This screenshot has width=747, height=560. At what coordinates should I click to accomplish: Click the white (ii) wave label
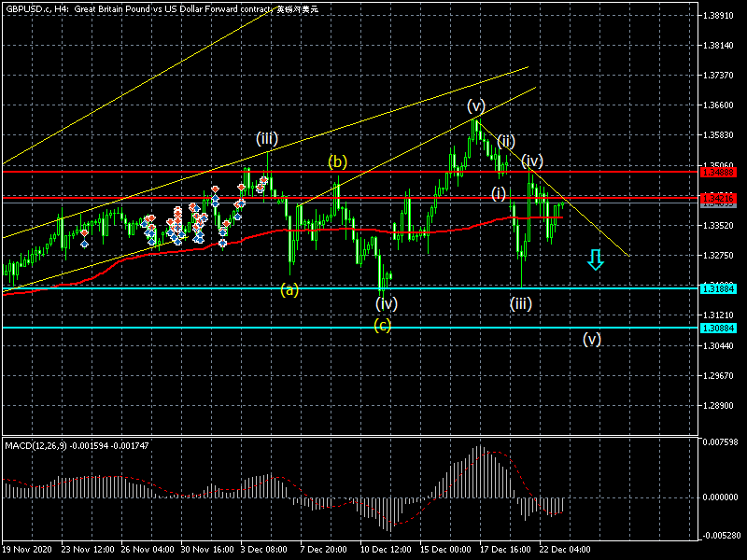click(x=506, y=141)
